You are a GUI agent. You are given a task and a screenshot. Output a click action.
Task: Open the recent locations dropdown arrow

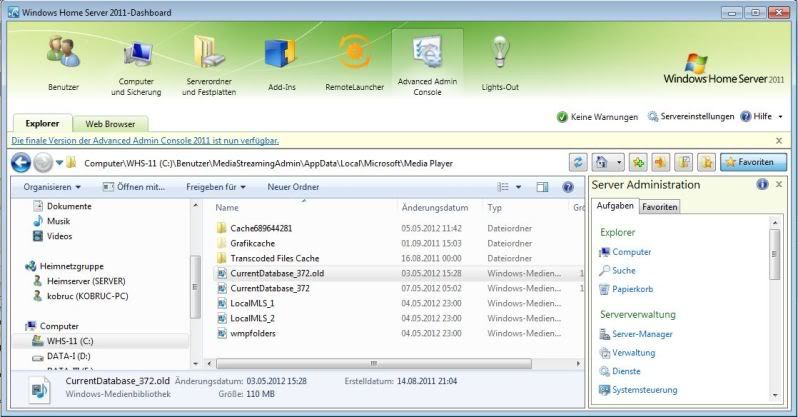tap(60, 163)
